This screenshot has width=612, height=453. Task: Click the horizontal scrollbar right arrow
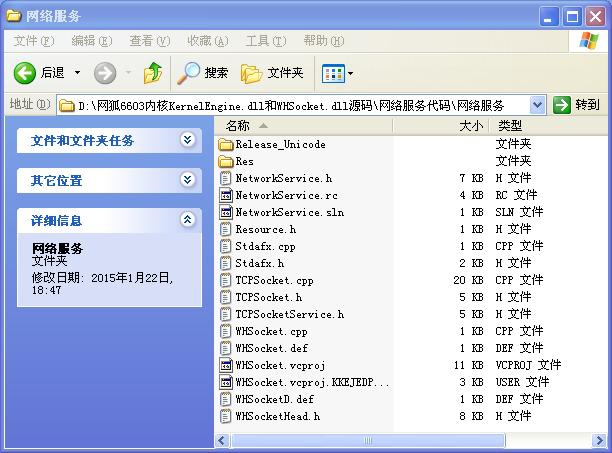(x=599, y=441)
